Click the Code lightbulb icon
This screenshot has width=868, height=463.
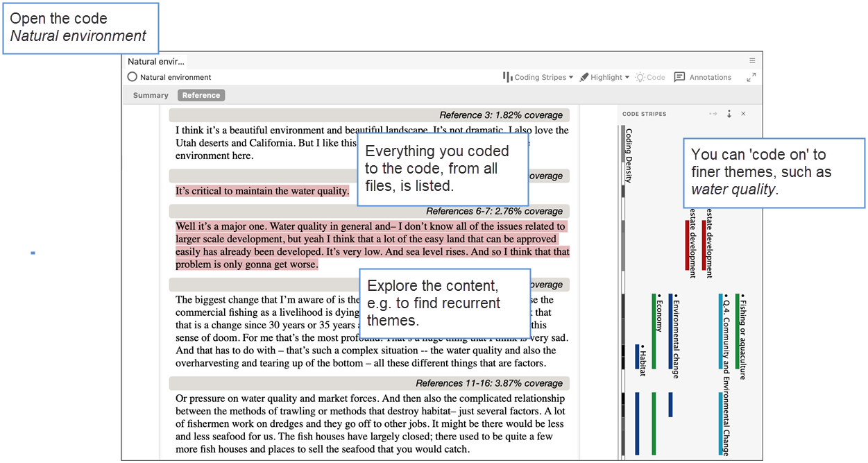tap(640, 77)
